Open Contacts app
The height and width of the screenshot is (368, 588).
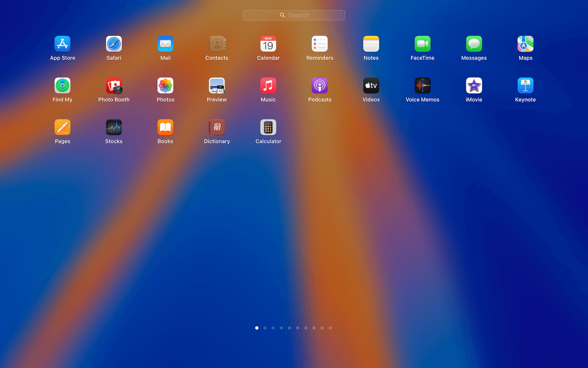217,44
